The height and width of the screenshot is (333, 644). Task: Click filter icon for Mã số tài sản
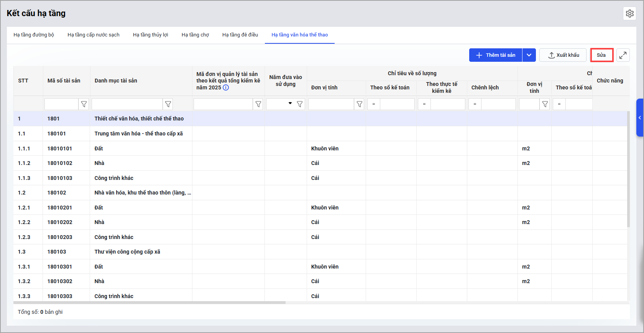[x=84, y=104]
